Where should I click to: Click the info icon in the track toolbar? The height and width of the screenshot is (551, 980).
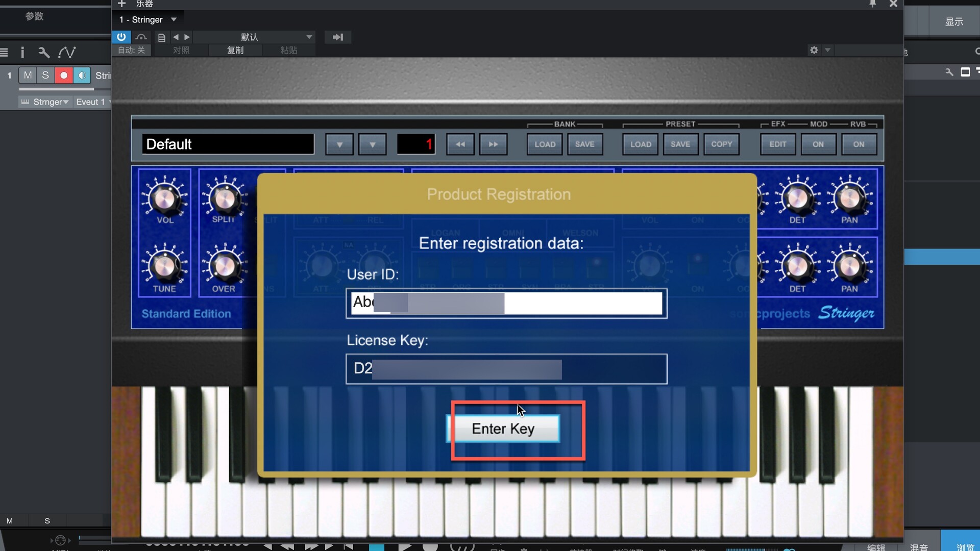pos(22,52)
